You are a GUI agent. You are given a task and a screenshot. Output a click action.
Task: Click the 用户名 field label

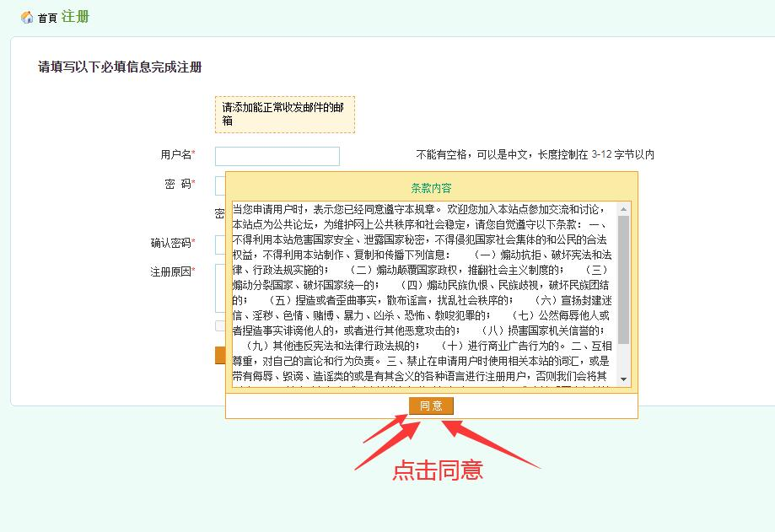[x=177, y=155]
